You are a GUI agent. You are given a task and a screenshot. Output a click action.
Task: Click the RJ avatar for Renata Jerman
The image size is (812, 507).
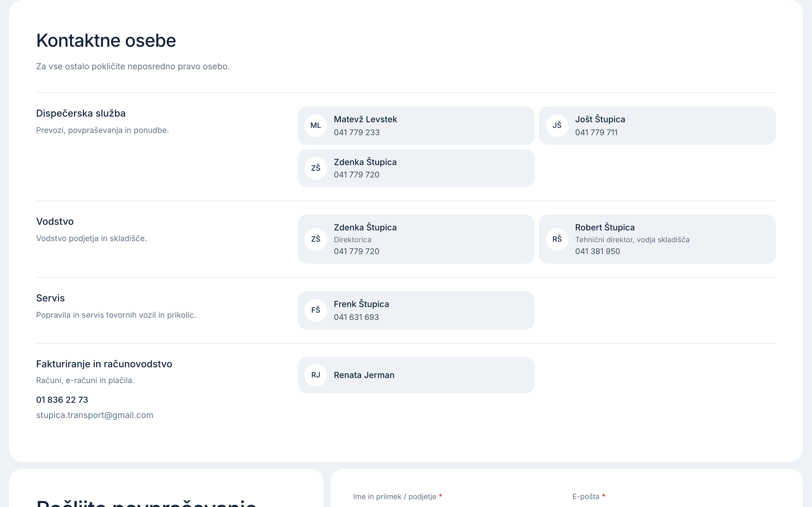315,375
